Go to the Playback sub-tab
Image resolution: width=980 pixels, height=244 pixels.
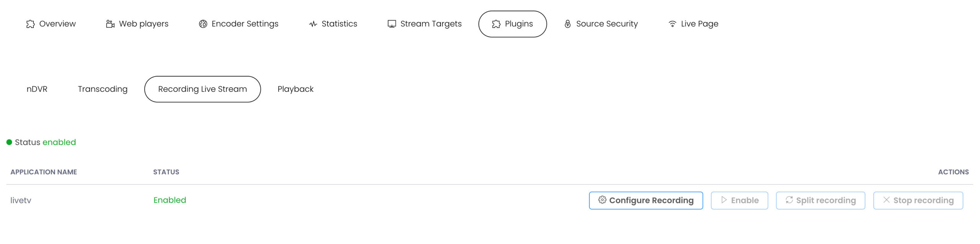pos(295,89)
